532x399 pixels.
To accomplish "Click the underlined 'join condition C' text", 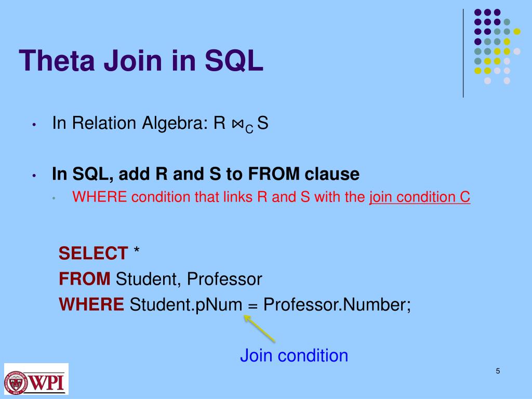I will tap(420, 197).
